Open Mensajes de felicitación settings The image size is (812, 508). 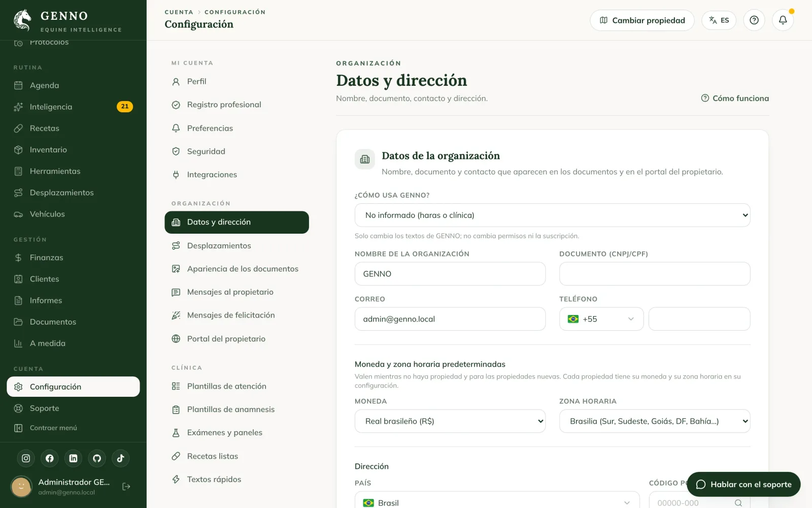(x=236, y=315)
